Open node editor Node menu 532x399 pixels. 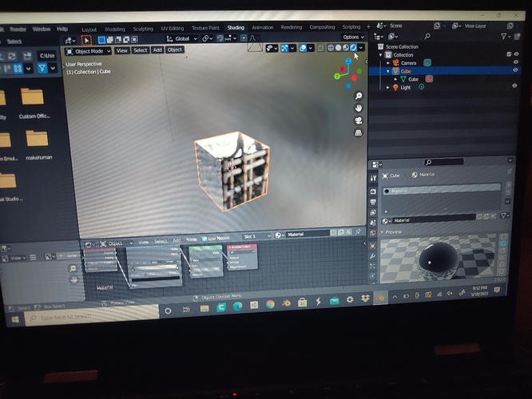pyautogui.click(x=192, y=239)
